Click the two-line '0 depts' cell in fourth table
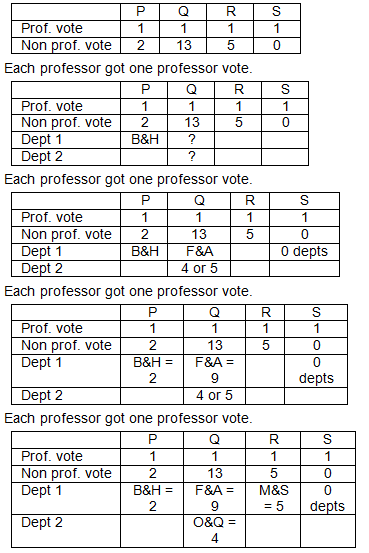369x553 pixels. pyautogui.click(x=316, y=371)
